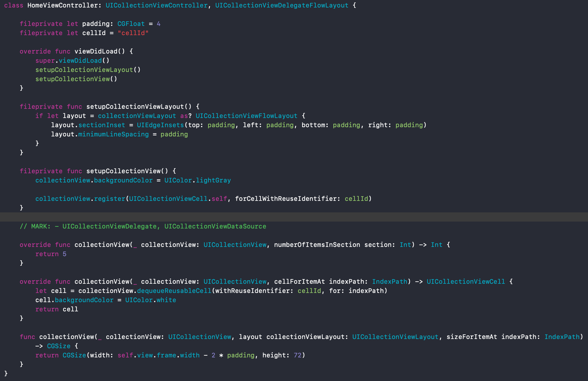
Task: Click the HomeViewController class name
Action: [x=62, y=5]
